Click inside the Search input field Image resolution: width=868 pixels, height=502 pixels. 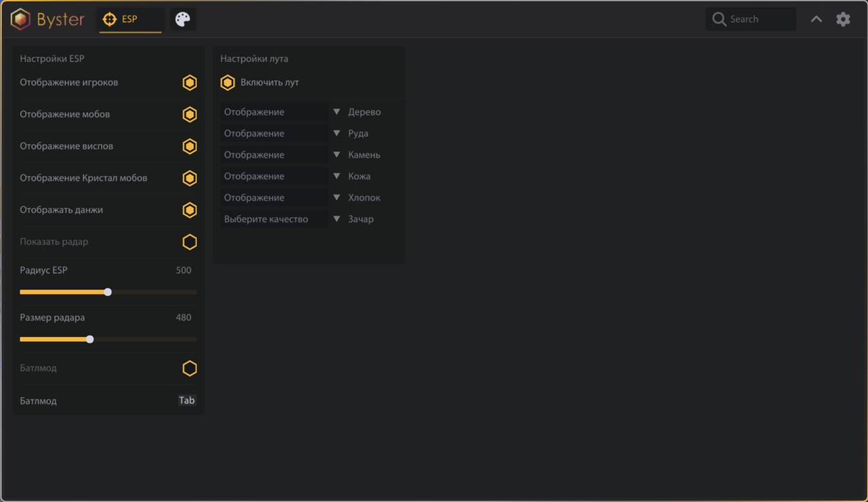[x=753, y=19]
